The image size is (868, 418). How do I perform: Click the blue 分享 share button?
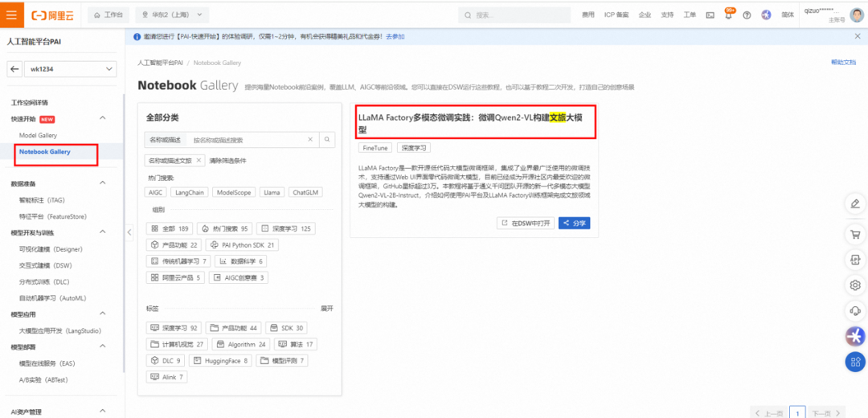tap(575, 223)
